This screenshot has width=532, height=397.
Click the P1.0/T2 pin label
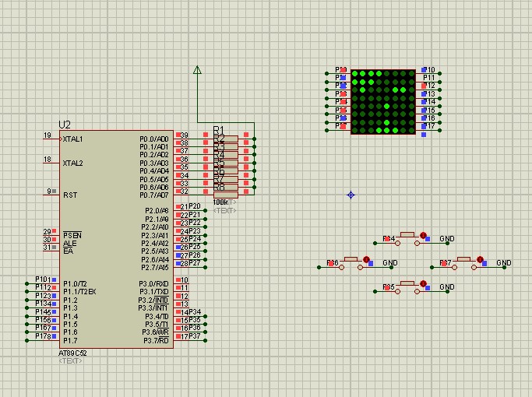pyautogui.click(x=75, y=284)
